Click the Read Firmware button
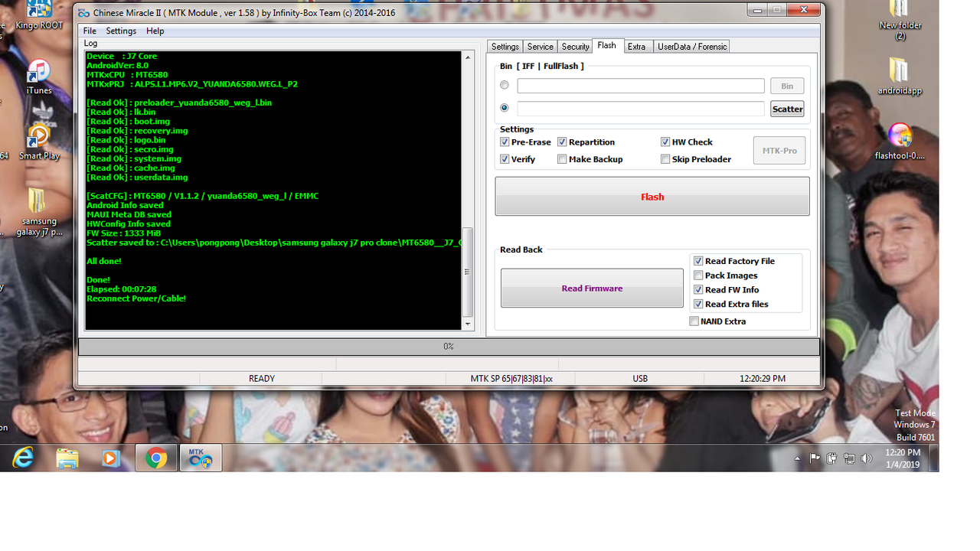Screen dimensions: 980x551 click(x=592, y=289)
